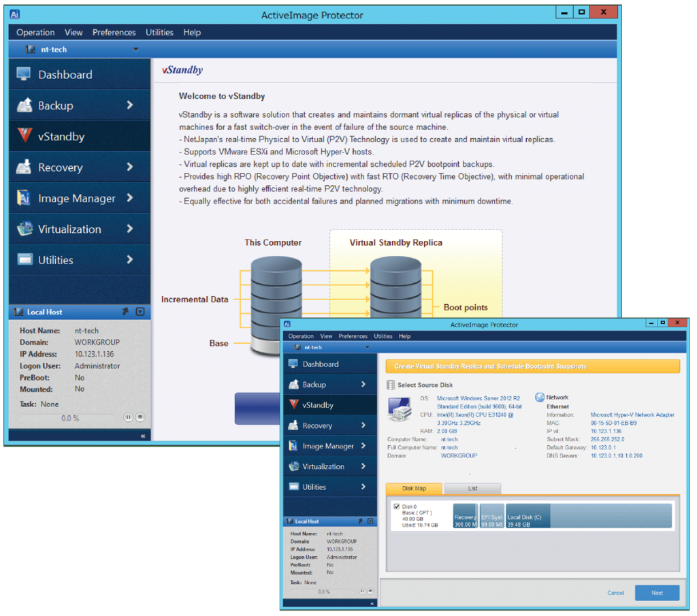Click the Cancel link
Image resolution: width=697 pixels, height=616 pixels.
pyautogui.click(x=615, y=593)
